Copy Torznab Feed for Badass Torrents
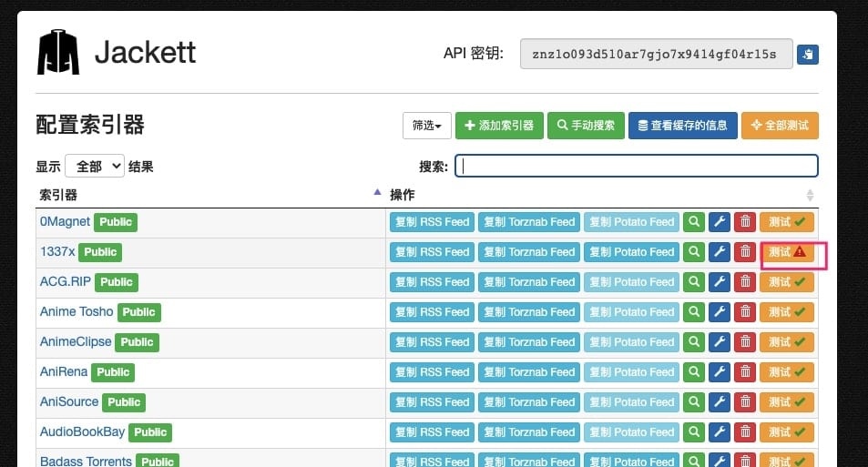The image size is (868, 467). (529, 461)
